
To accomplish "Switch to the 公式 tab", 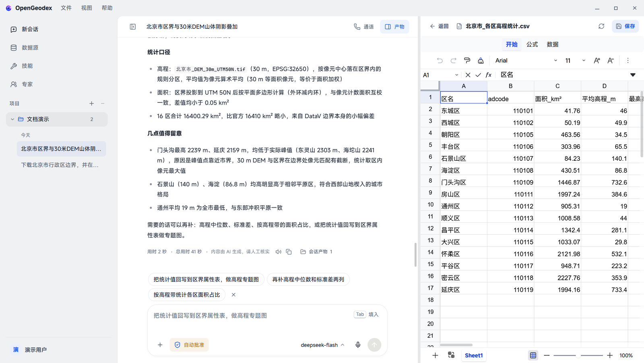I will (x=532, y=44).
